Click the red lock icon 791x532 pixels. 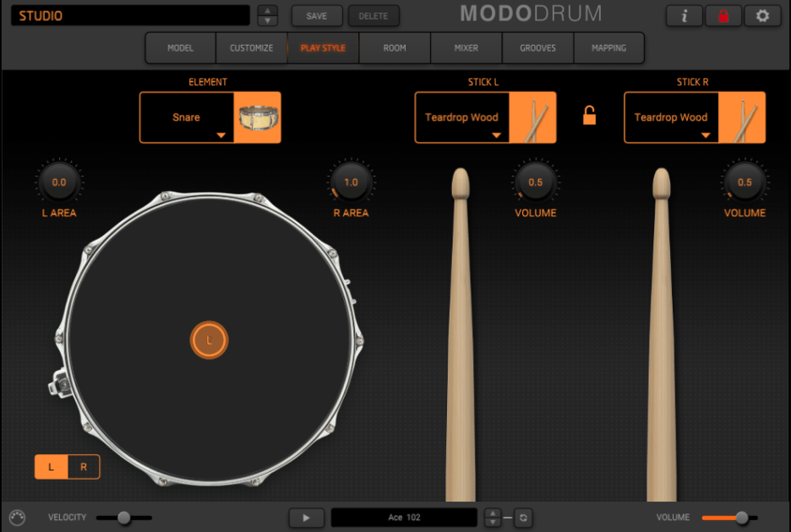[723, 16]
